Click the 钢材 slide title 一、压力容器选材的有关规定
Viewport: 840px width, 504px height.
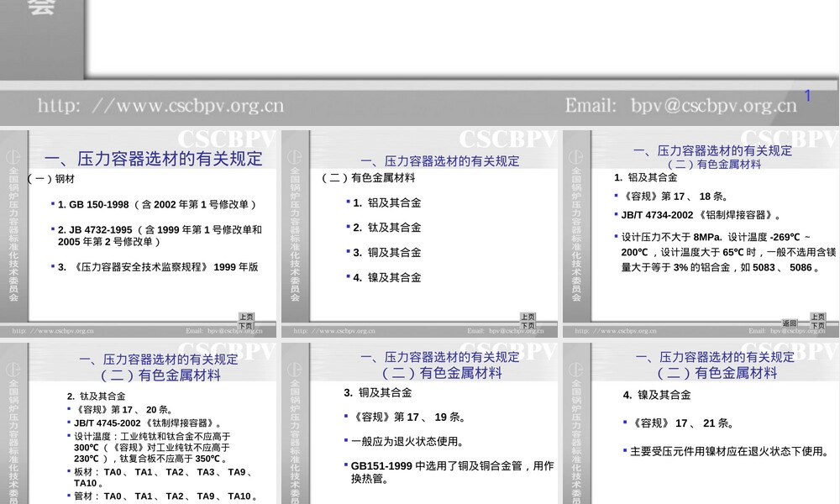[153, 159]
